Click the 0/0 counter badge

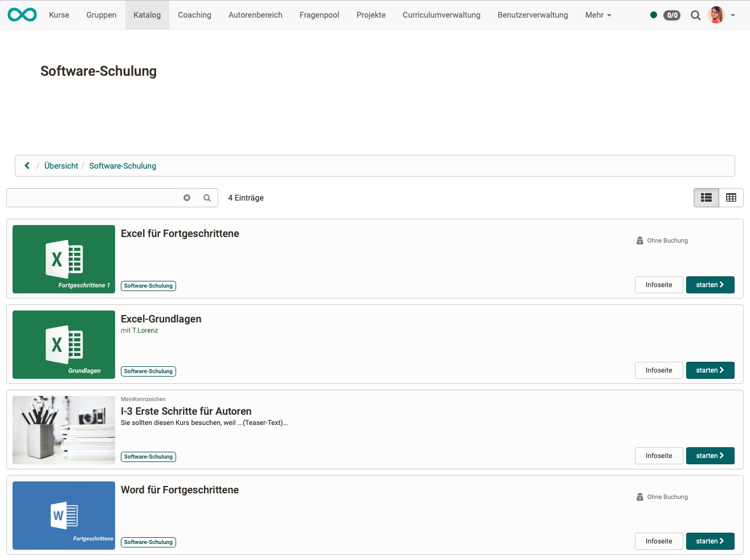tap(672, 15)
